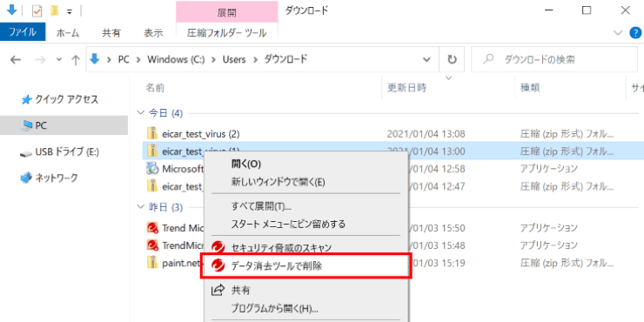Switch to the 共有 ribbon tab
The image size is (644, 322).
111,33
